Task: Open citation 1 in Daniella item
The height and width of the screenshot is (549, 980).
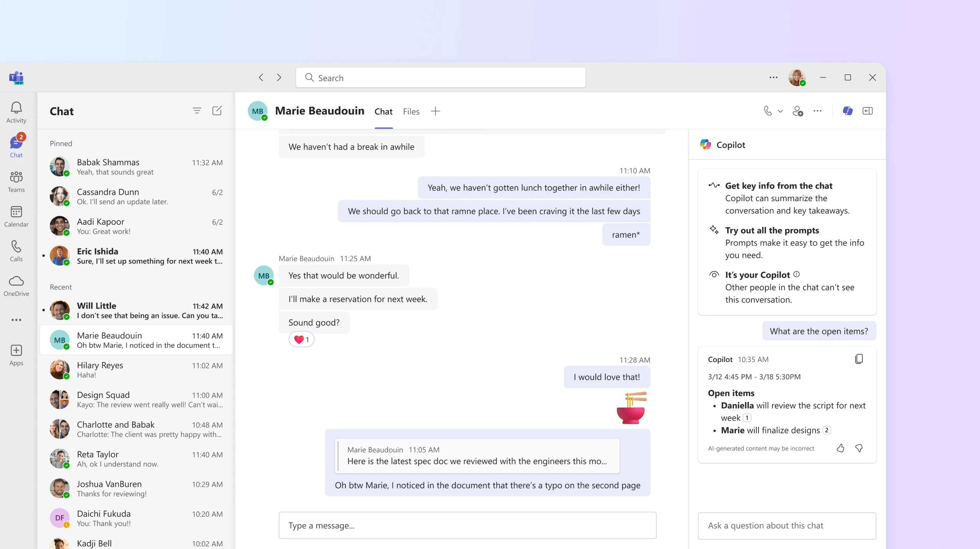Action: (x=747, y=418)
